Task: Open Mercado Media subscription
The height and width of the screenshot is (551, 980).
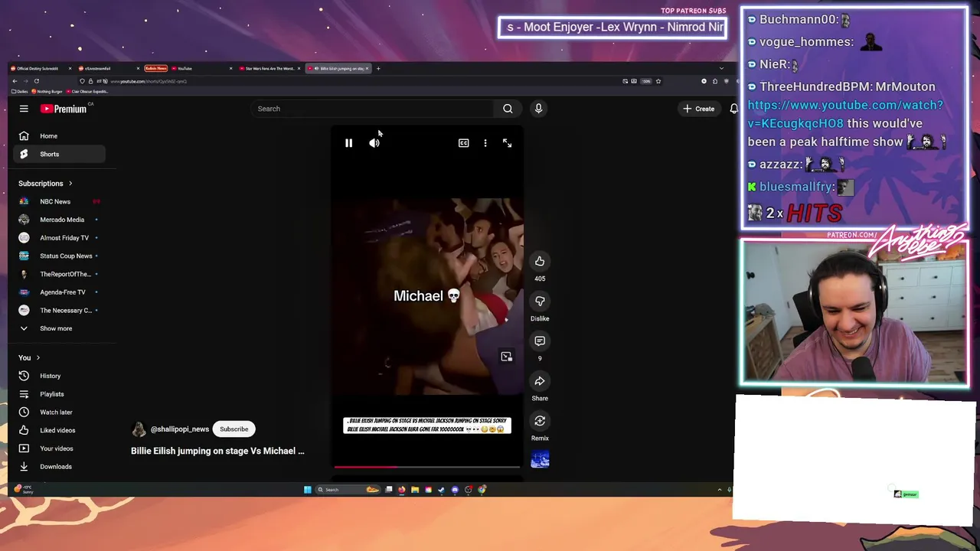Action: pos(58,220)
